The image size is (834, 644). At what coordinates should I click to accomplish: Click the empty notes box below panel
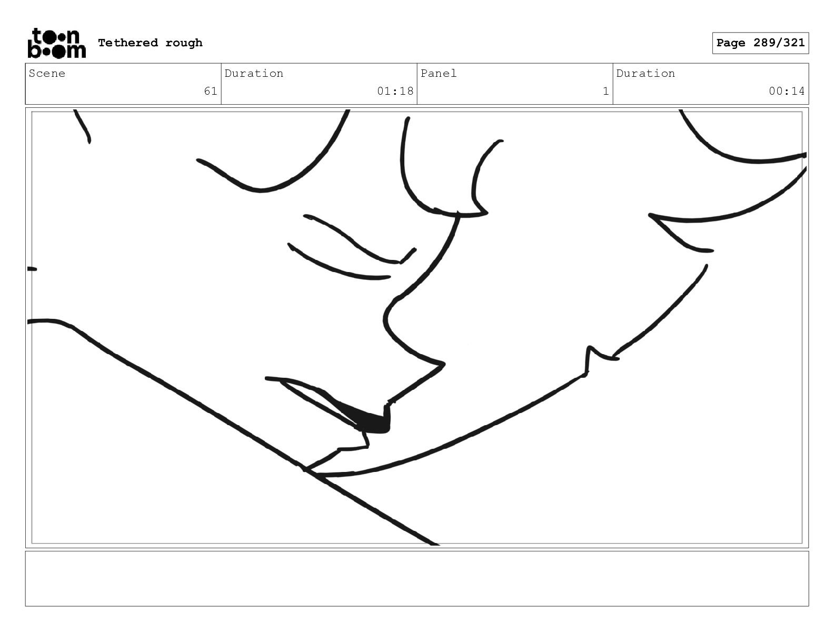417,579
